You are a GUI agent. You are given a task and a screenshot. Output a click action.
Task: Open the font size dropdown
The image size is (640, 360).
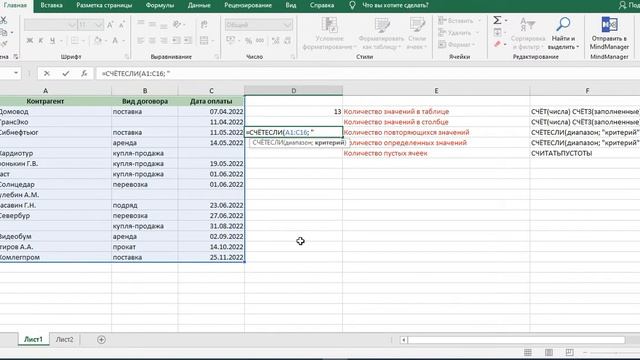98,25
